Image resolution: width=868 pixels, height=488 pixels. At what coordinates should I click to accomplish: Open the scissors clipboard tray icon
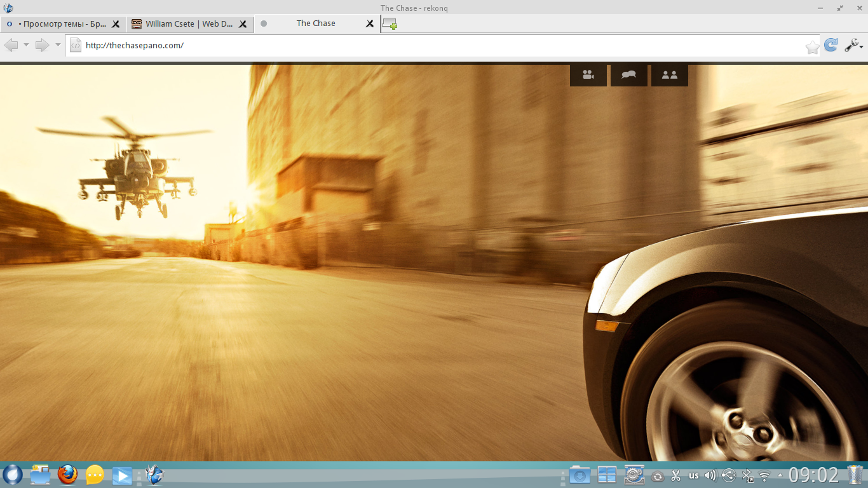pos(675,475)
